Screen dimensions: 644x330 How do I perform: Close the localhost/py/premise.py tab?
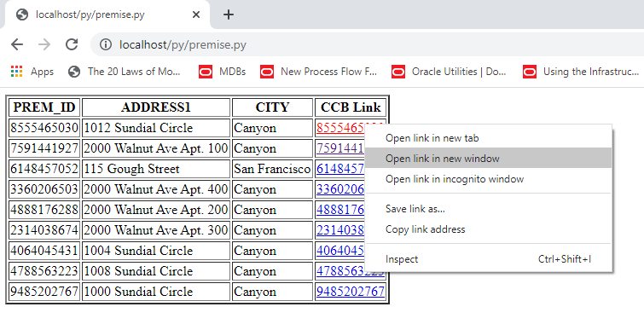point(196,14)
